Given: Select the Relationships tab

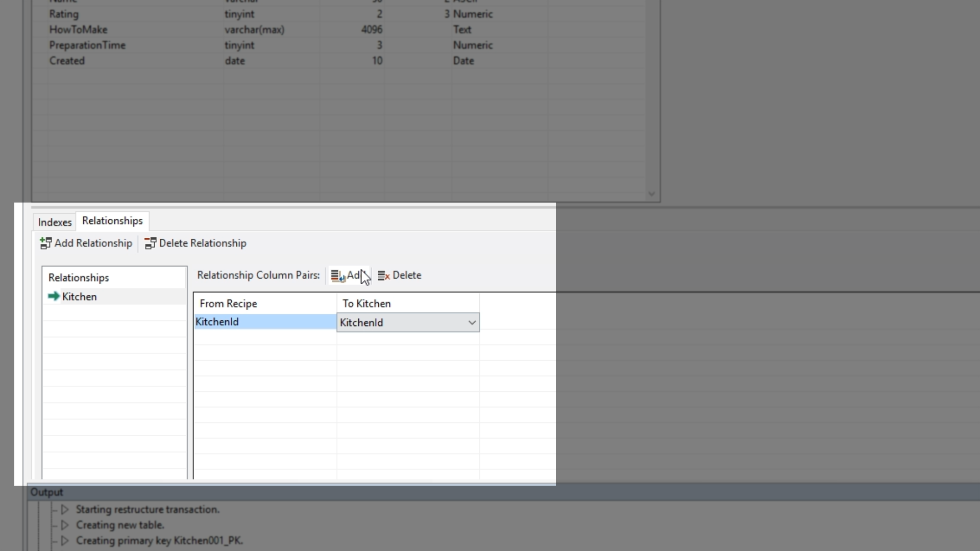Looking at the screenshot, I should pyautogui.click(x=112, y=221).
